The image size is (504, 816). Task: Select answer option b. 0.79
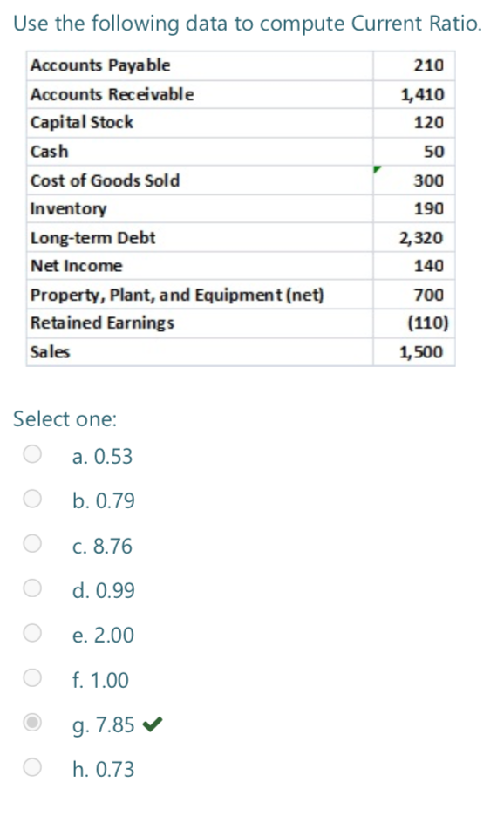[x=31, y=499]
